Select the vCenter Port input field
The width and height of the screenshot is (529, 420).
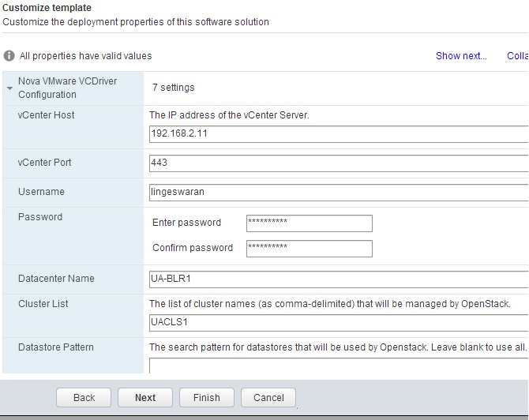click(339, 163)
